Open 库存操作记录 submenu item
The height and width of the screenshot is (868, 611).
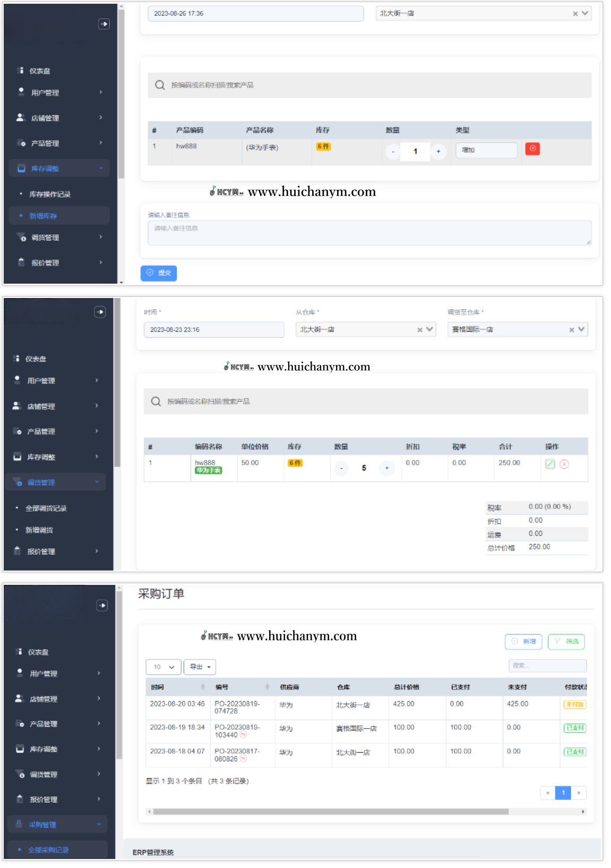point(50,194)
